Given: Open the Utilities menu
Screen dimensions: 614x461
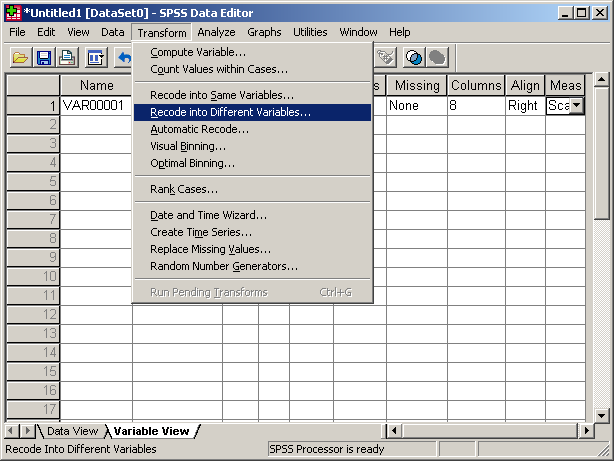Looking at the screenshot, I should click(x=310, y=32).
